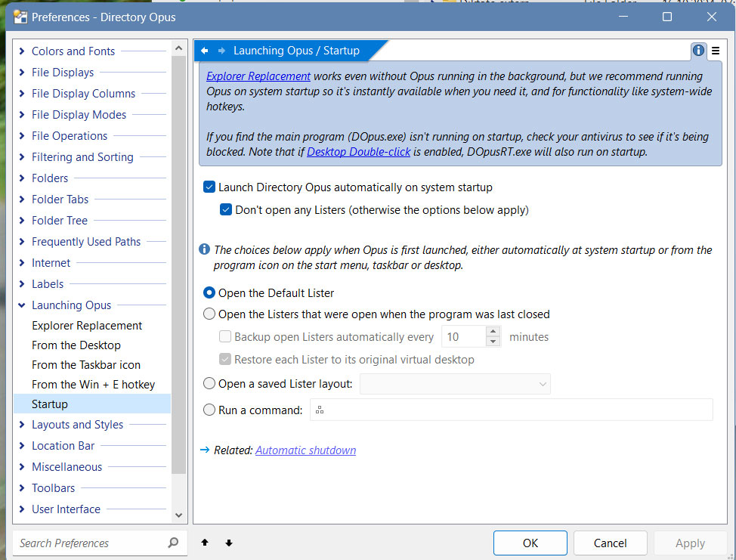This screenshot has height=560, width=736.
Task: Click the Cancel button
Action: pyautogui.click(x=611, y=543)
